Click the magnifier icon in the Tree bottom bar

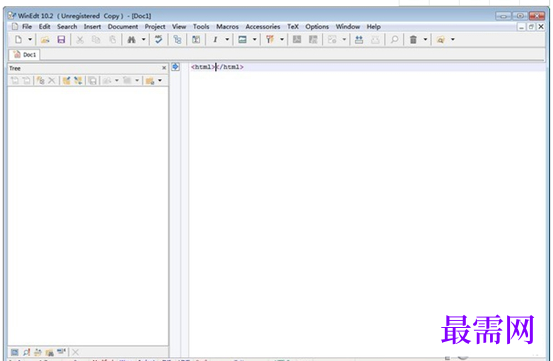click(x=26, y=352)
